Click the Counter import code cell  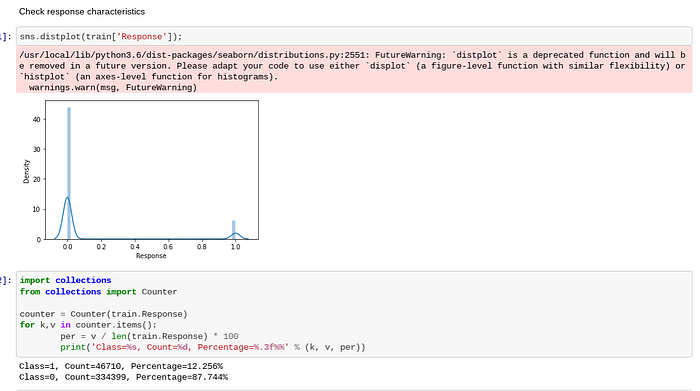(x=354, y=314)
